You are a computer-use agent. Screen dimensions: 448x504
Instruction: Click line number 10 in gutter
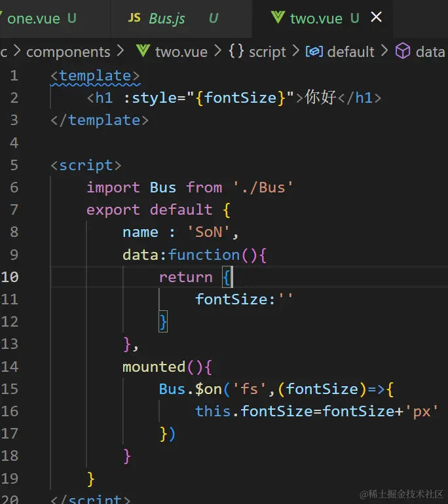tap(10, 277)
